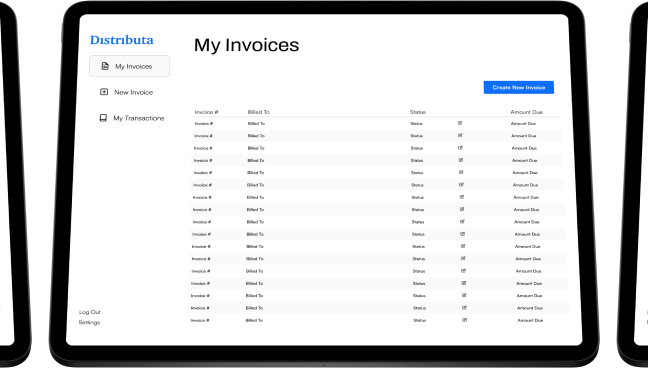
Task: Click the Invoice # column header
Action: point(206,112)
